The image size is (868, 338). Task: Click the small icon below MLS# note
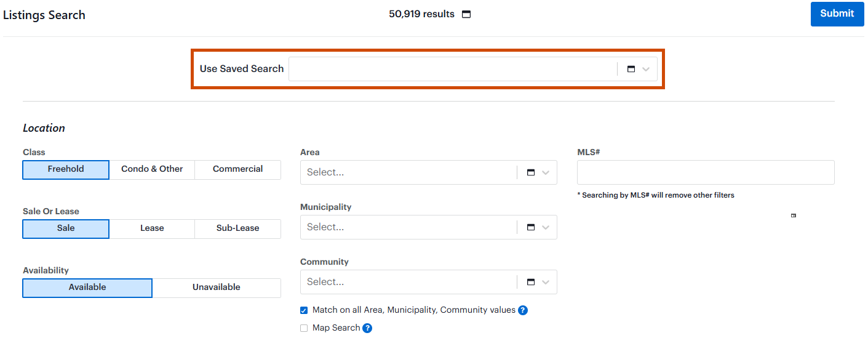[x=794, y=215]
